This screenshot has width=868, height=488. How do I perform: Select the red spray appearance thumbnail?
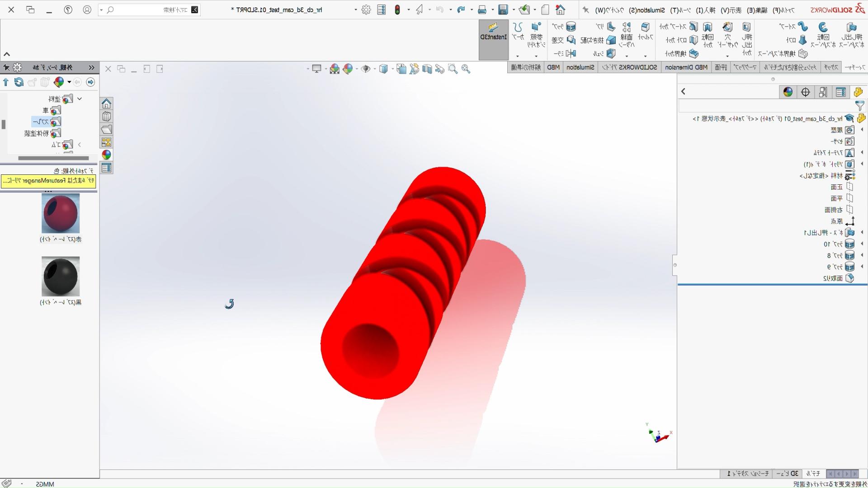[61, 213]
